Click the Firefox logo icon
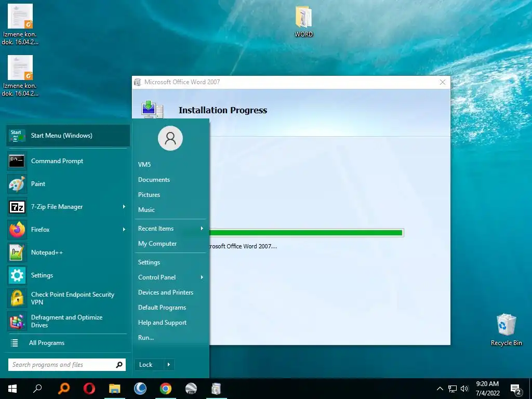Screen dimensions: 532x399 click(17, 229)
